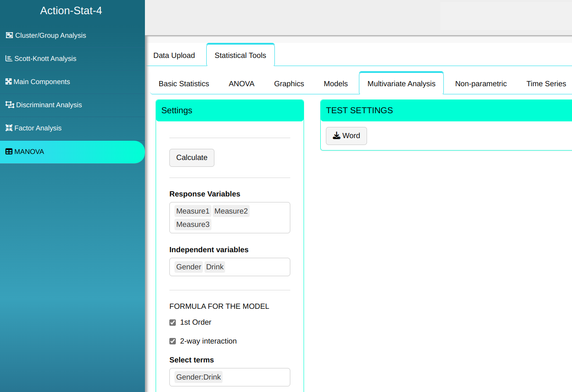This screenshot has height=392, width=572.
Task: Click the Scott-Knott Analysis chart icon
Action: click(x=9, y=58)
